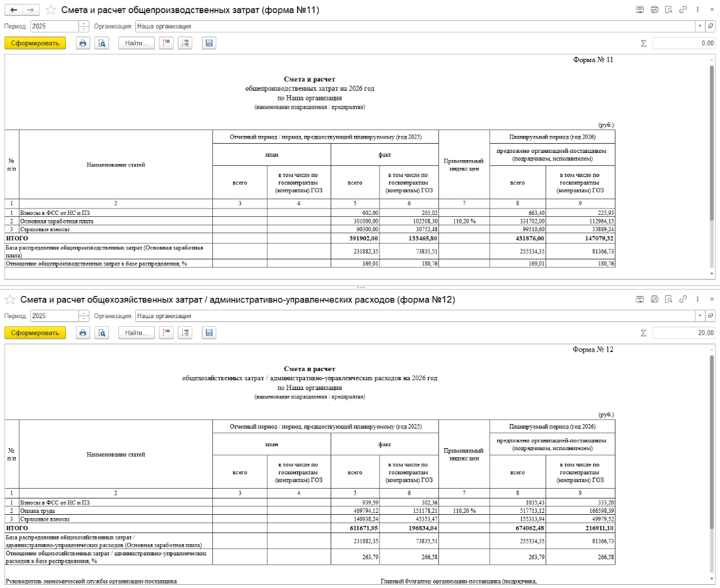Click sum field showing 0,00
The image size is (720, 588).
tap(683, 43)
